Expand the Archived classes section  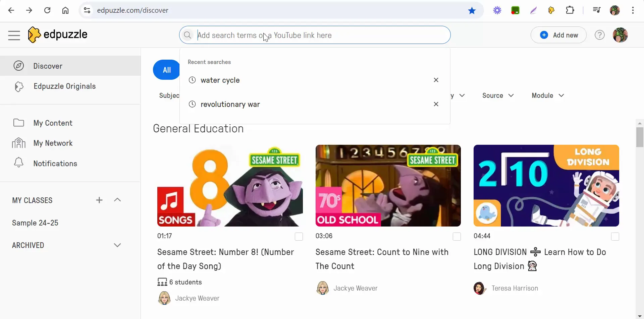(117, 245)
